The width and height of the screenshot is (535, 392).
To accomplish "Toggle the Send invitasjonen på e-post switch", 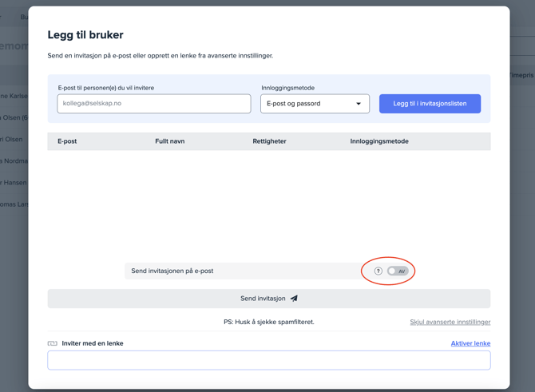I will [x=398, y=271].
